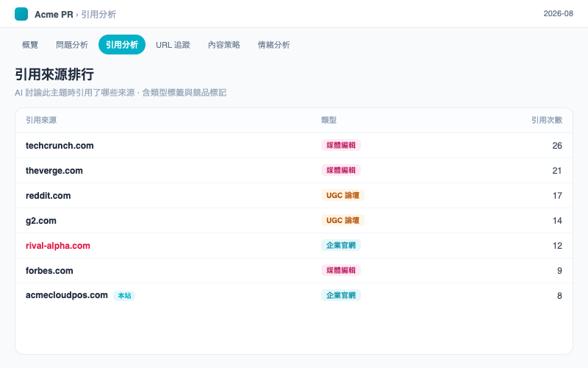Screen dimensions: 588x368
Task: Click citation count 17 for reddit.com
Action: point(557,196)
